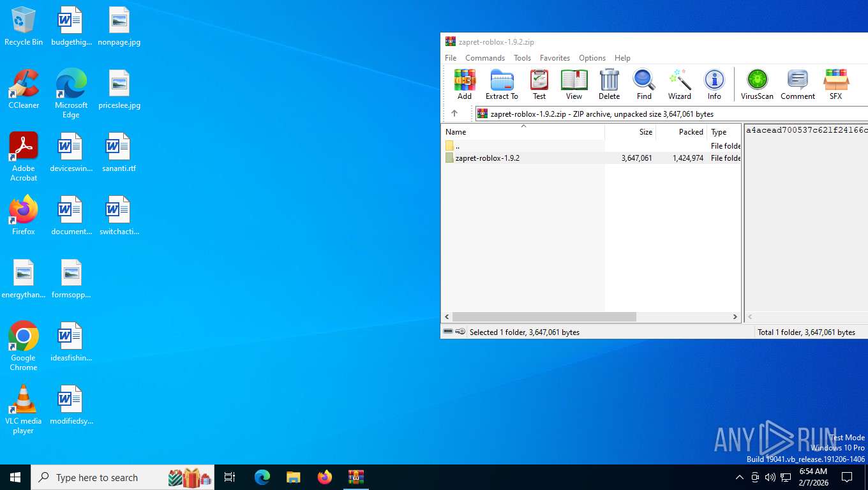
Task: Select the document... Word file on desktop
Action: 71,216
